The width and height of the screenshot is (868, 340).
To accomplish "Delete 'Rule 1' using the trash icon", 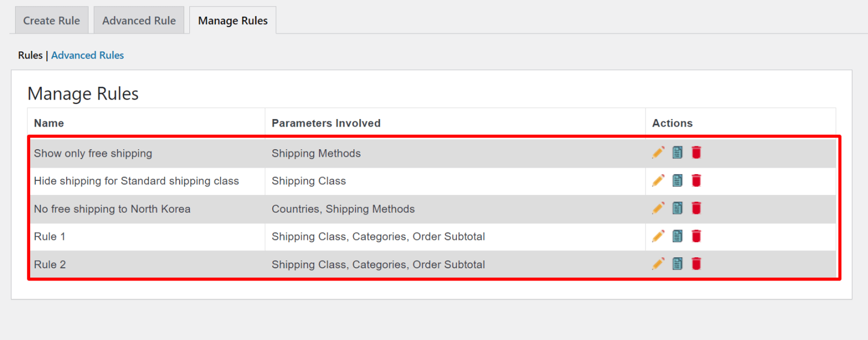I will click(x=696, y=236).
